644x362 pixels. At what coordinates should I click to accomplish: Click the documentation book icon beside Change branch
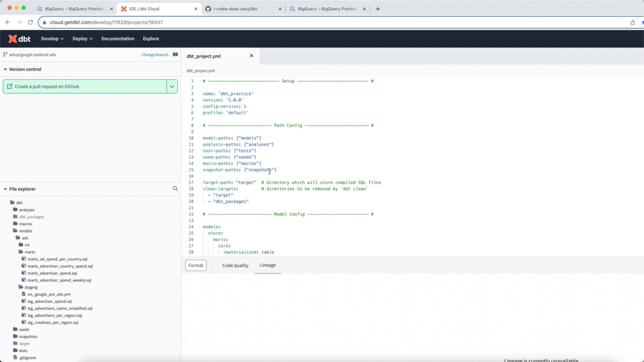(x=175, y=54)
